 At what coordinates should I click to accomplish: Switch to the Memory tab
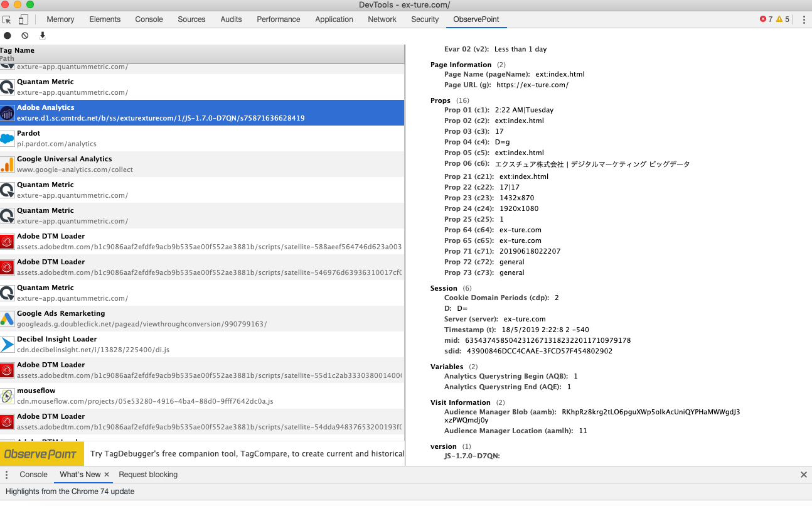60,19
